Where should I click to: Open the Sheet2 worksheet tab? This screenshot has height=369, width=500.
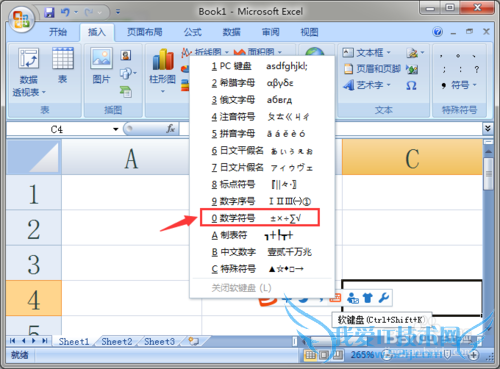click(x=117, y=341)
